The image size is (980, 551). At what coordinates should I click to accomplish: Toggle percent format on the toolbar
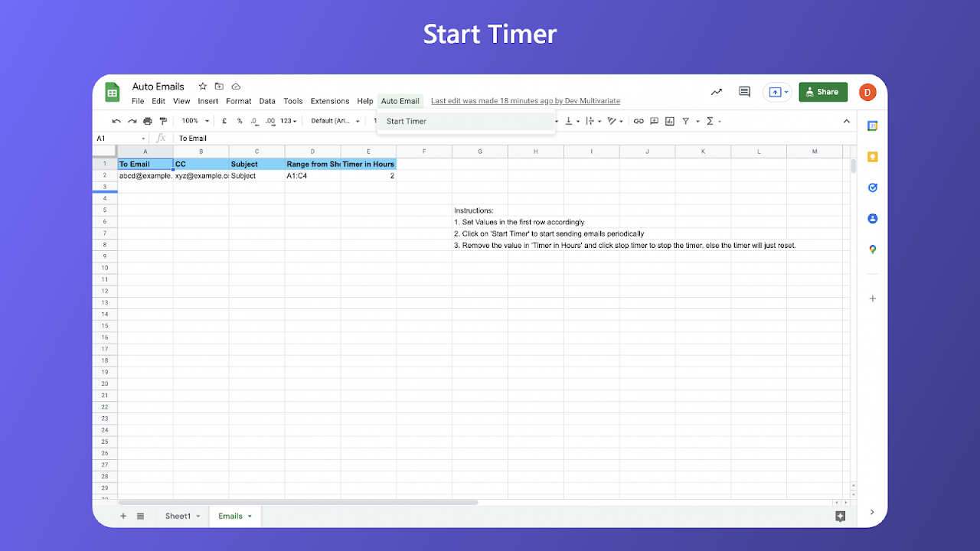pyautogui.click(x=239, y=121)
